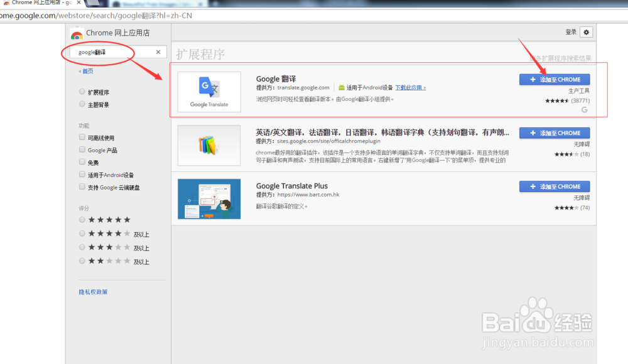Screen dimensions: 628x364
Task: Check the 可离线使用 checkbox
Action: 82,137
